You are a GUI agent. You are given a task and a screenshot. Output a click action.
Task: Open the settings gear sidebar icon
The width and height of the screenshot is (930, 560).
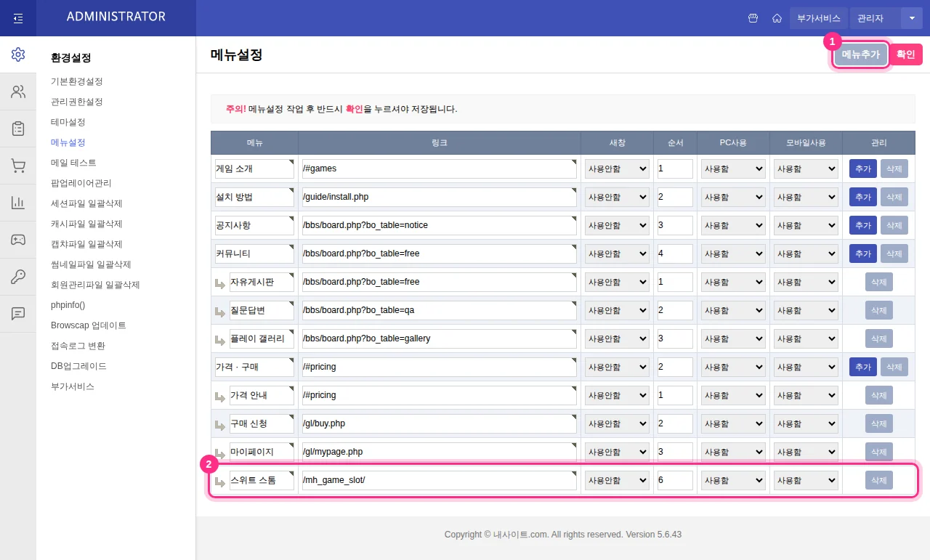point(18,54)
